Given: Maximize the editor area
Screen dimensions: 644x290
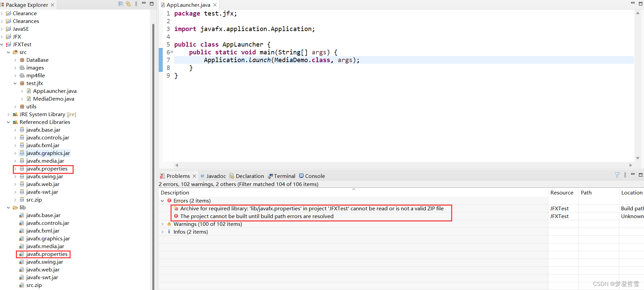Looking at the screenshot, I should (641, 4).
